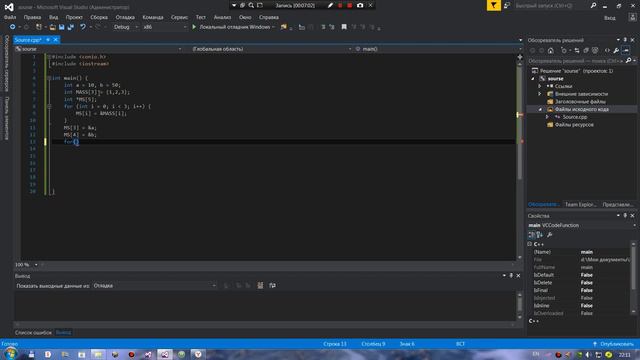The image size is (640, 360).
Task: Open the Глобальная область scope dropdown
Action: (271, 49)
